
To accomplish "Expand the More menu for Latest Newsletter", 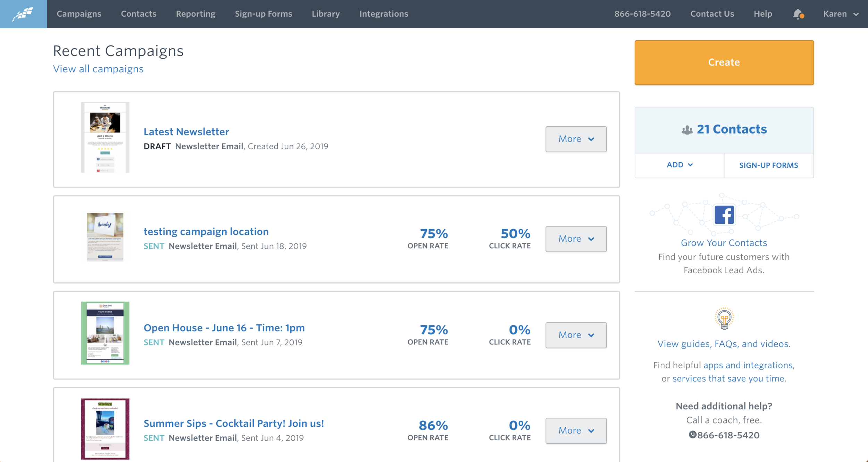I will [x=576, y=139].
